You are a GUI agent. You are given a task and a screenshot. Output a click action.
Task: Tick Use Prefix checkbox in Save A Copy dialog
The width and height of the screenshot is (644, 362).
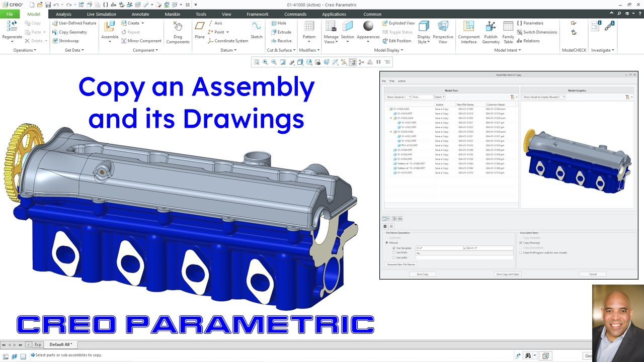(394, 253)
